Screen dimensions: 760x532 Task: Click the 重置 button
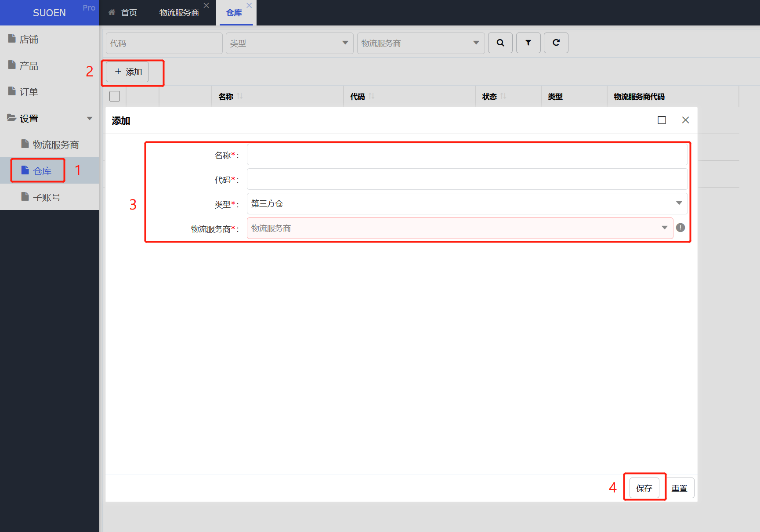679,488
